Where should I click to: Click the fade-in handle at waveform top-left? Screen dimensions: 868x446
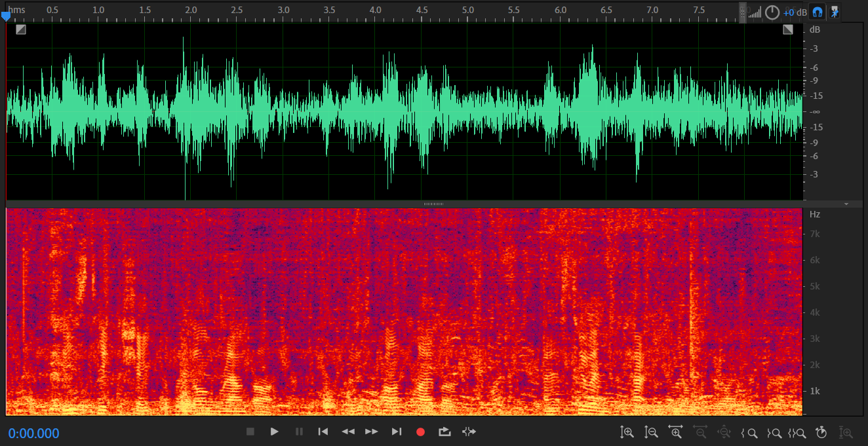21,29
